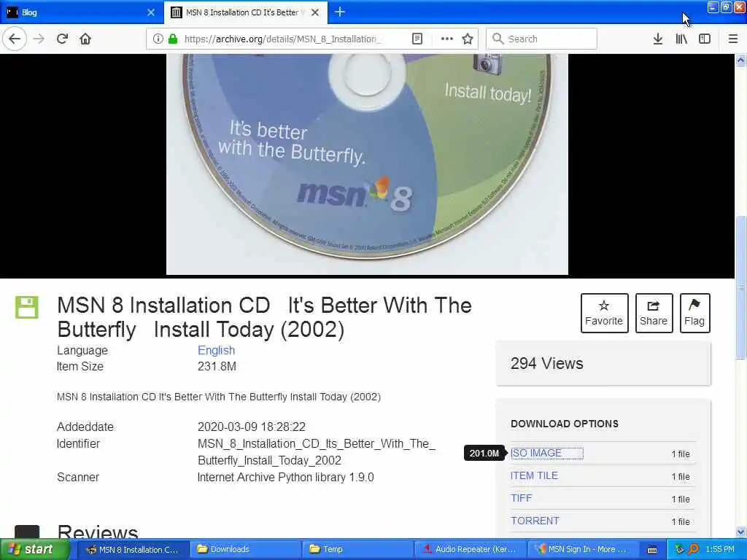Viewport: 747px width, 560px height.
Task: Click the keyboard icon in the taskbar
Action: click(652, 550)
